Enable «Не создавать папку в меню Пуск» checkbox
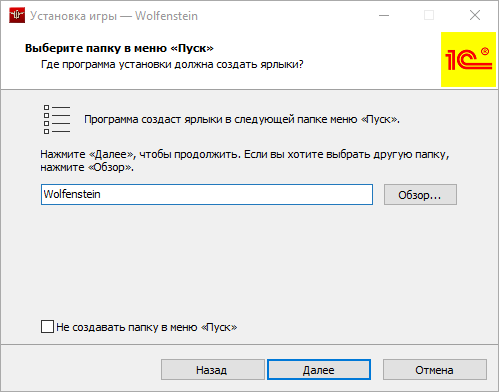This screenshot has height=392, width=499. 47,327
